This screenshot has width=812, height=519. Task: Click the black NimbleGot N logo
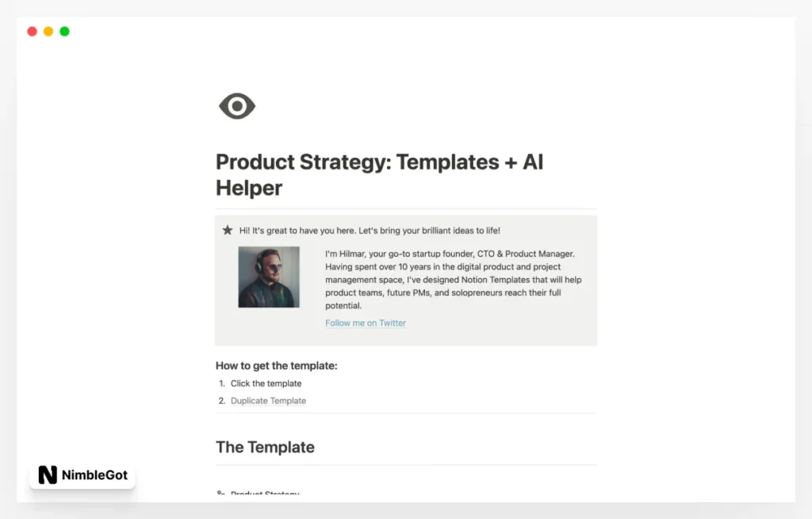[x=46, y=475]
